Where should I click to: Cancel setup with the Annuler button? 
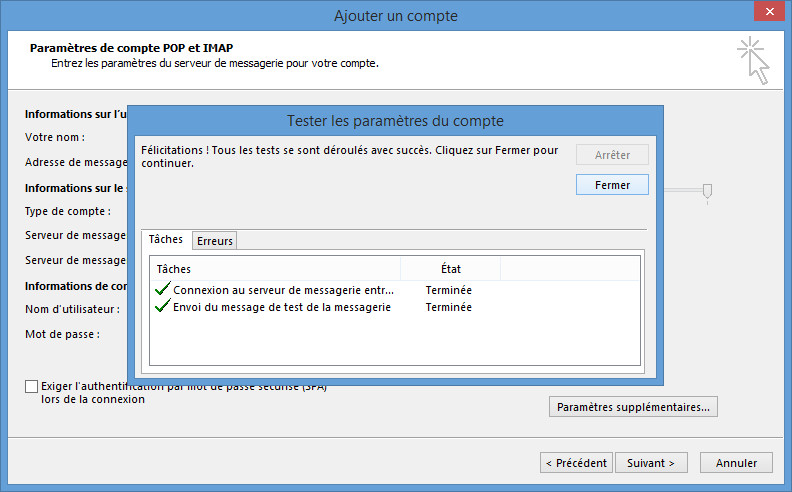(x=736, y=463)
